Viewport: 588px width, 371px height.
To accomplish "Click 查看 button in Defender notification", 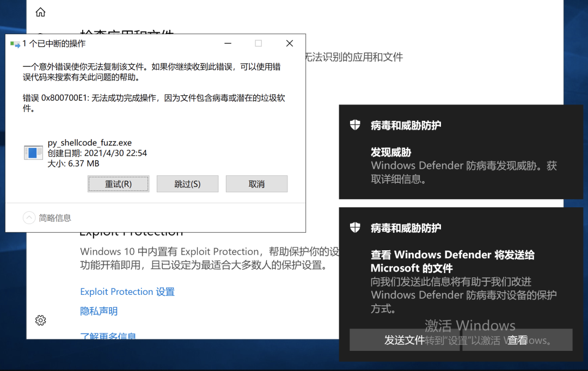I will coord(518,340).
